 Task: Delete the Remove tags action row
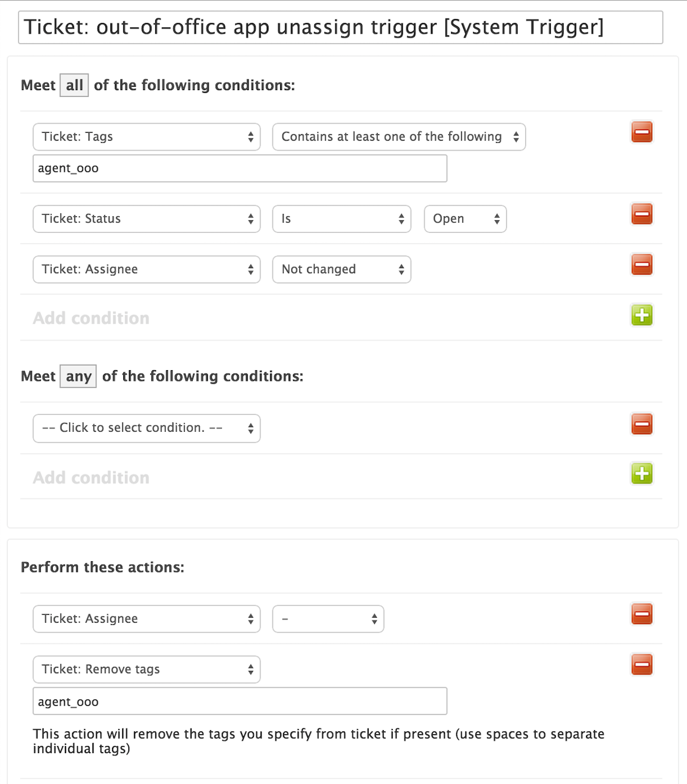(642, 665)
